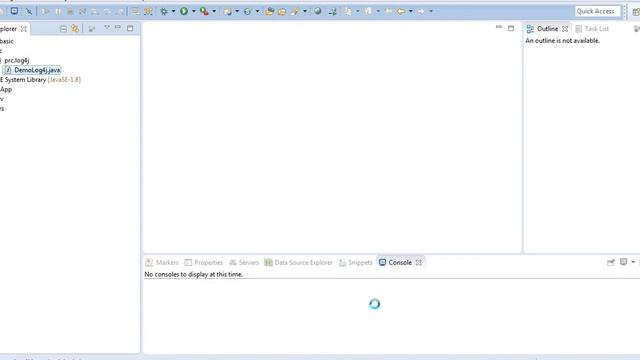Toggle Link with Editor in Explorer

[75, 29]
